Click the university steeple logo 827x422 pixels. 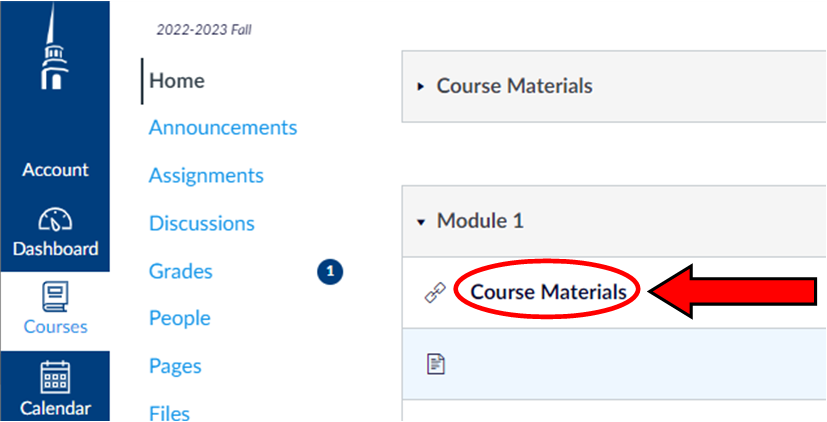[x=55, y=46]
